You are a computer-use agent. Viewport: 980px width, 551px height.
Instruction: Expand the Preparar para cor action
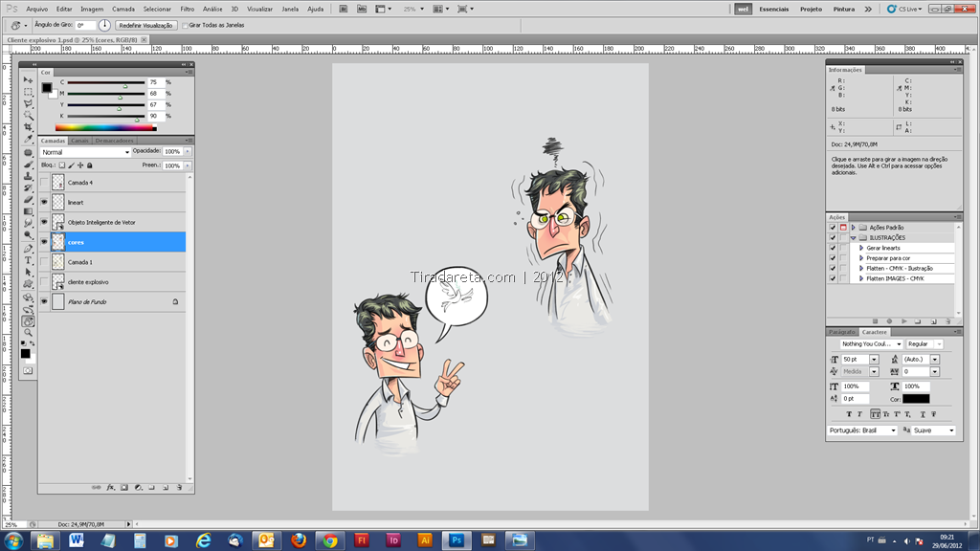(x=861, y=258)
